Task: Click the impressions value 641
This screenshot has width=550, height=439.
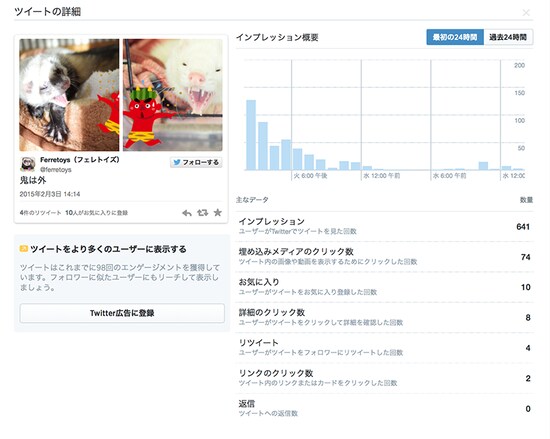Action: click(523, 227)
